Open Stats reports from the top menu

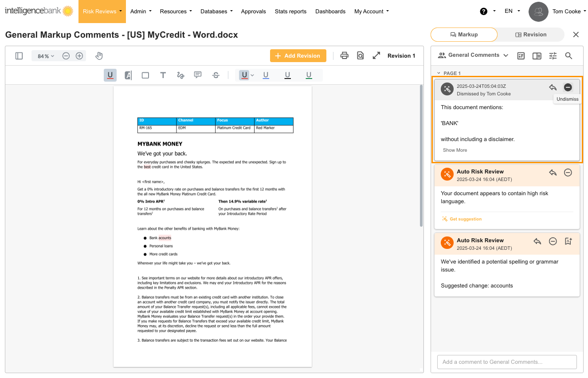pyautogui.click(x=290, y=12)
